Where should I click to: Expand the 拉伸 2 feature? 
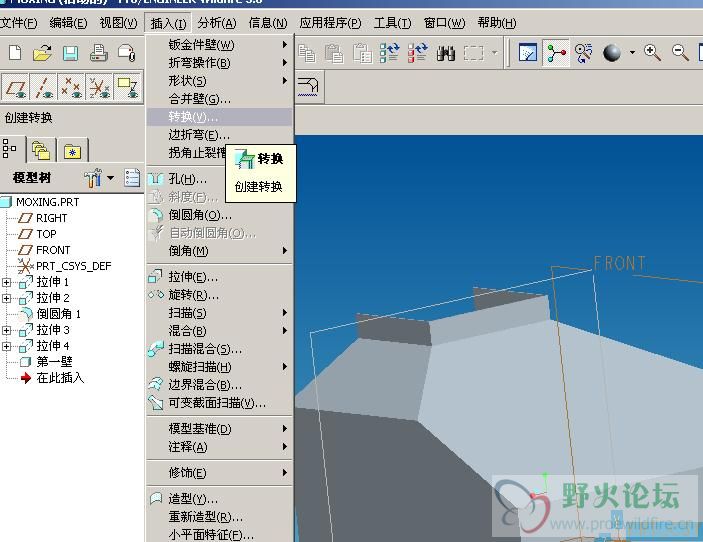pyautogui.click(x=6, y=299)
